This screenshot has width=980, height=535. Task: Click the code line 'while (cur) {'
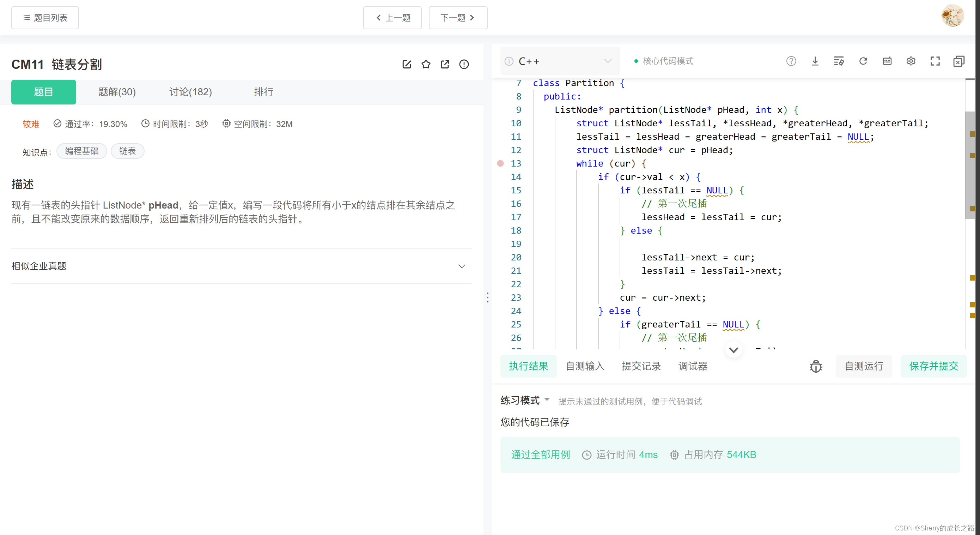611,163
